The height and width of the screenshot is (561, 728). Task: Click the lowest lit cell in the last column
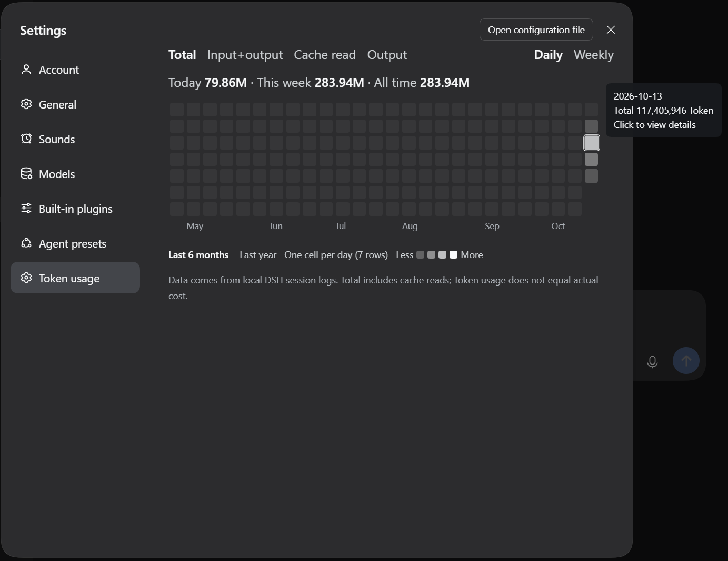click(x=592, y=176)
